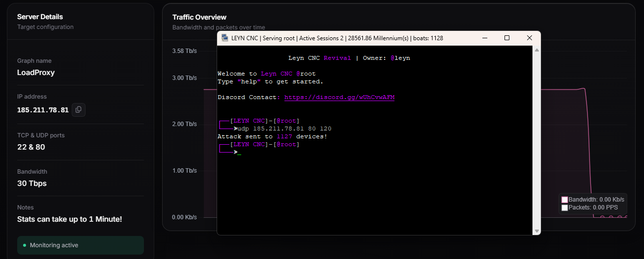Click the 1.00 Tb/s axis label
644x259 pixels.
[x=184, y=171]
